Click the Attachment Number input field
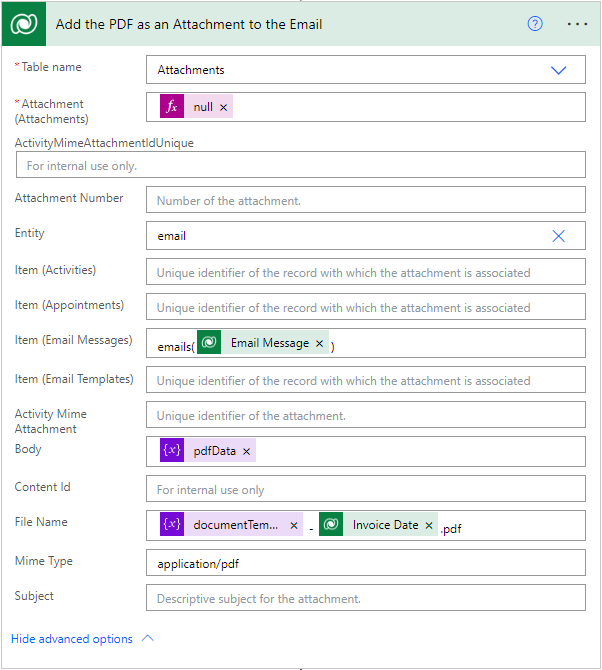 (365, 200)
